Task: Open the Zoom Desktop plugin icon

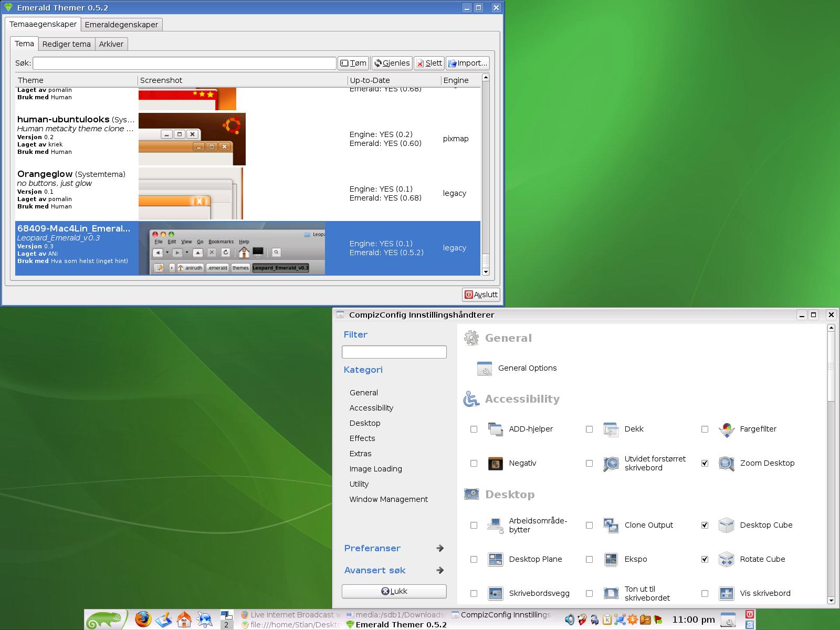Action: (727, 464)
